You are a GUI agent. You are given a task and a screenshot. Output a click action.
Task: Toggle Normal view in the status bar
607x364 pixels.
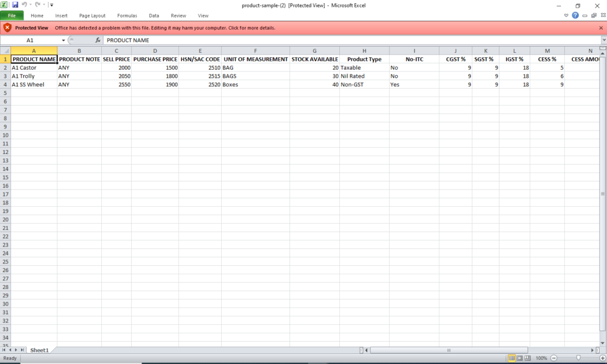pos(511,358)
